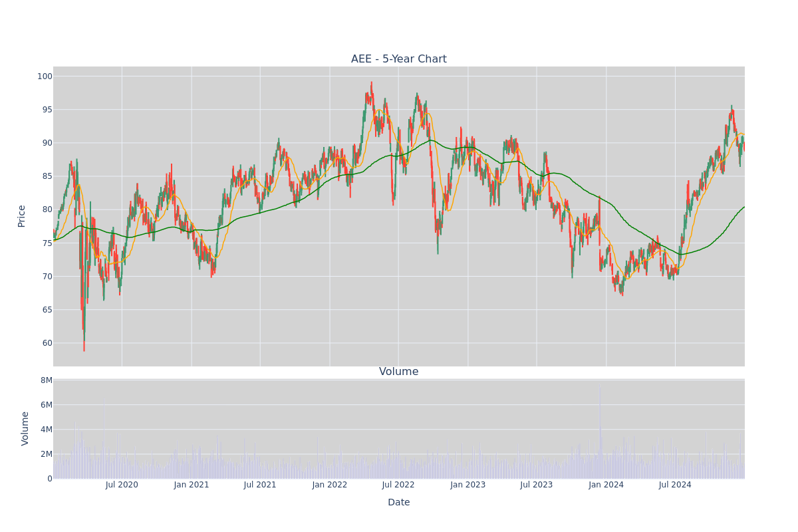Click the 100 price tick label
The width and height of the screenshot is (798, 532).
pyautogui.click(x=45, y=76)
